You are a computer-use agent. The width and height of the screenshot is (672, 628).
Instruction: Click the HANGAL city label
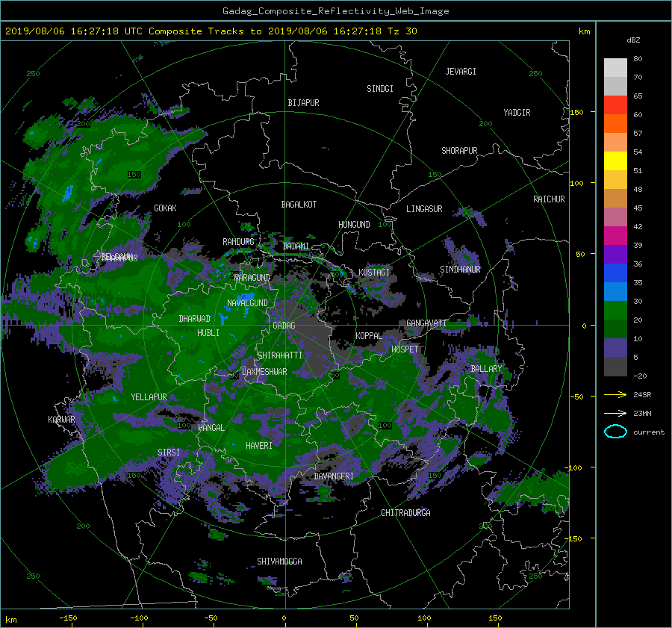click(x=211, y=428)
